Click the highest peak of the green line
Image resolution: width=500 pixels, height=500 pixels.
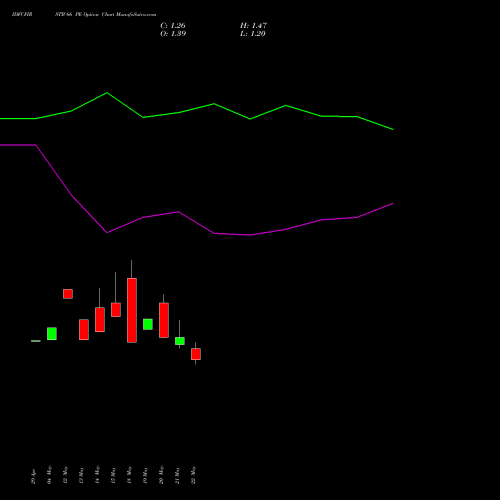[107, 93]
